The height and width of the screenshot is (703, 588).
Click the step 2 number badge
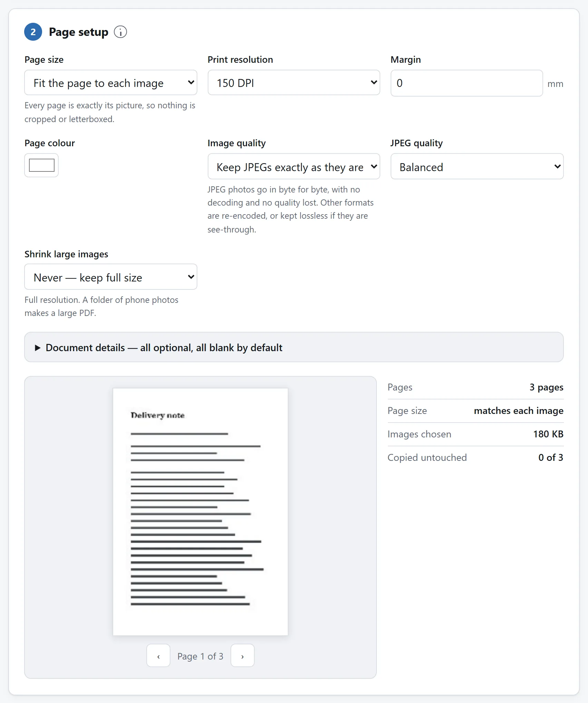point(33,32)
